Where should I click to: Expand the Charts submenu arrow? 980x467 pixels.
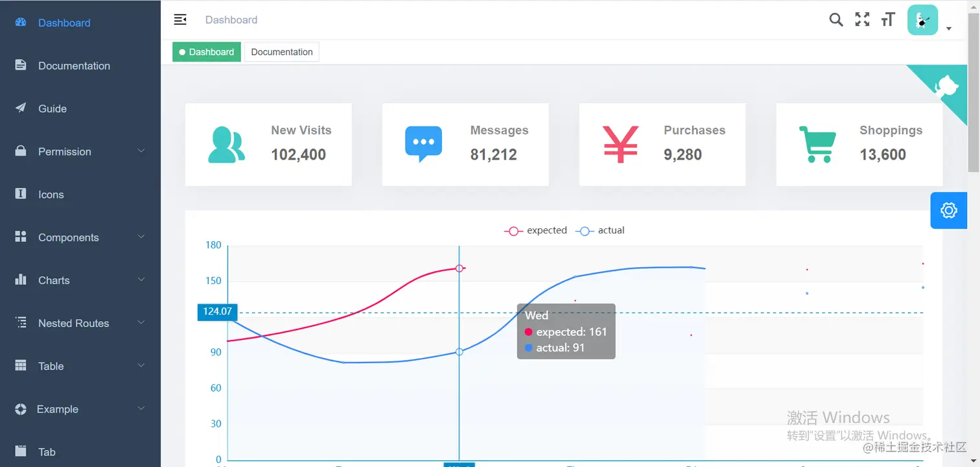click(x=141, y=280)
